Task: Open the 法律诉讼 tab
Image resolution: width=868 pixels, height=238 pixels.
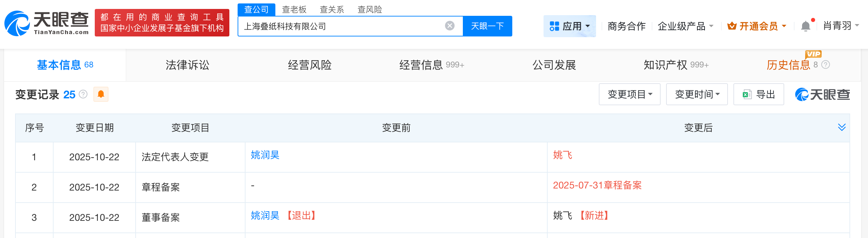Action: coord(187,65)
